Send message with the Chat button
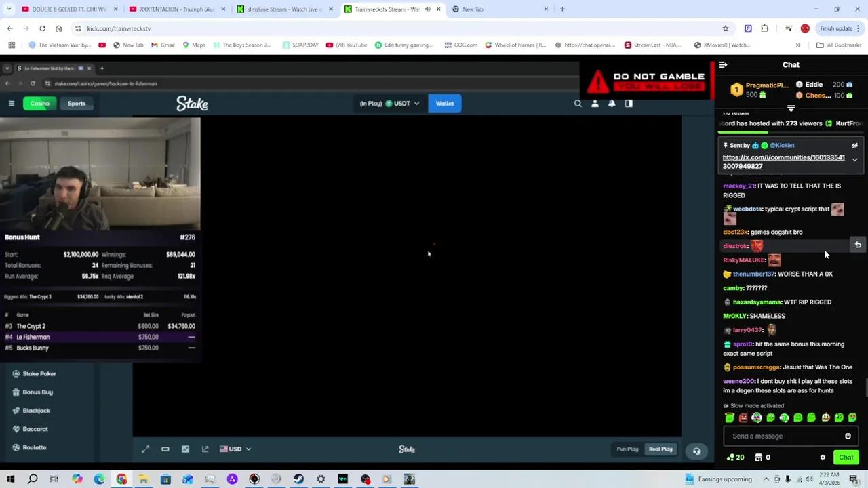Viewport: 868px width, 488px height. [x=846, y=457]
